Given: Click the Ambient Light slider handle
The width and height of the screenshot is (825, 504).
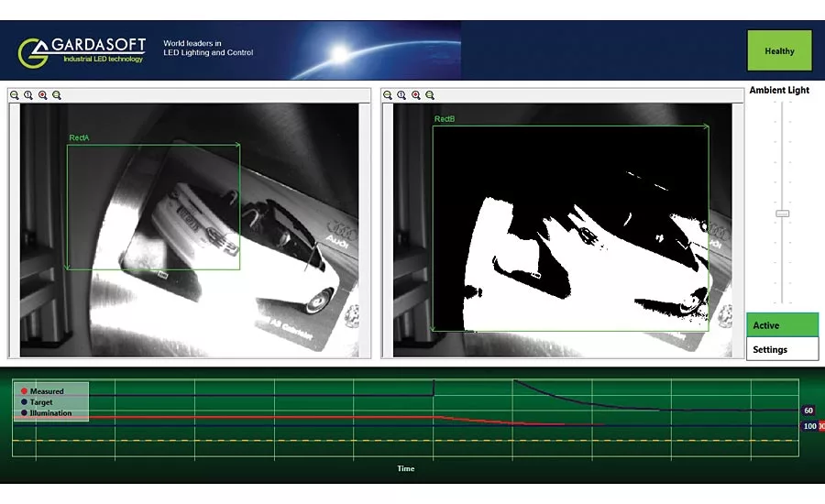Looking at the screenshot, I should click(783, 214).
